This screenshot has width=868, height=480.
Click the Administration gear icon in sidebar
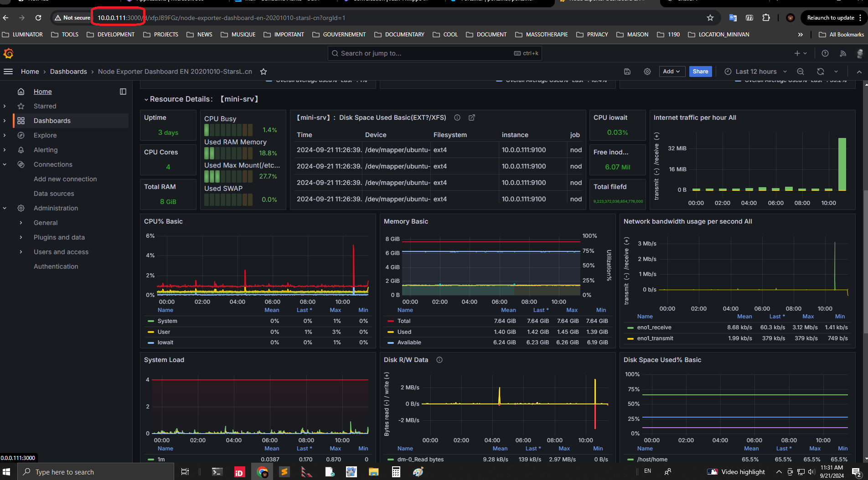pos(21,208)
